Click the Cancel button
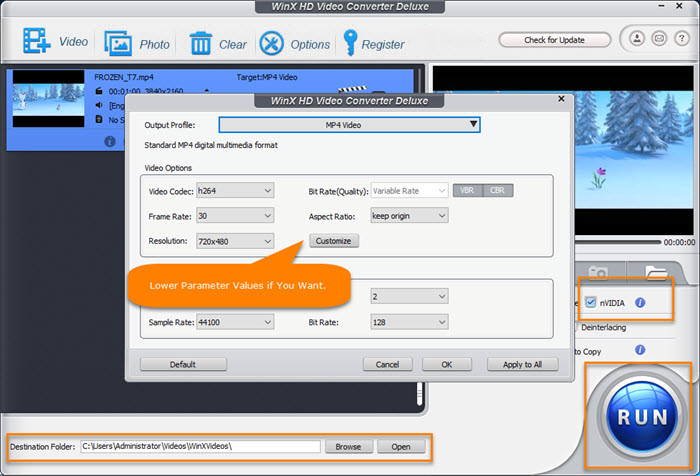 (x=388, y=364)
